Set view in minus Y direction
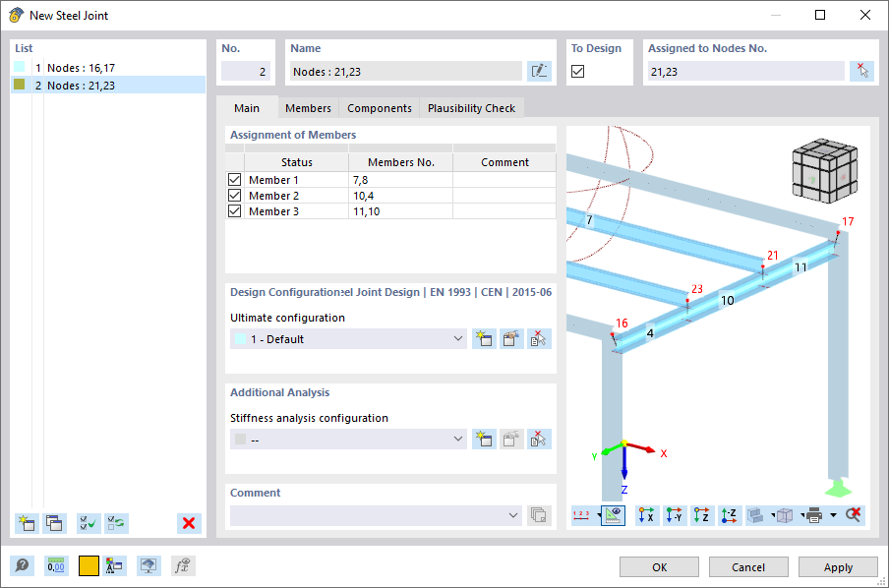 [x=674, y=515]
